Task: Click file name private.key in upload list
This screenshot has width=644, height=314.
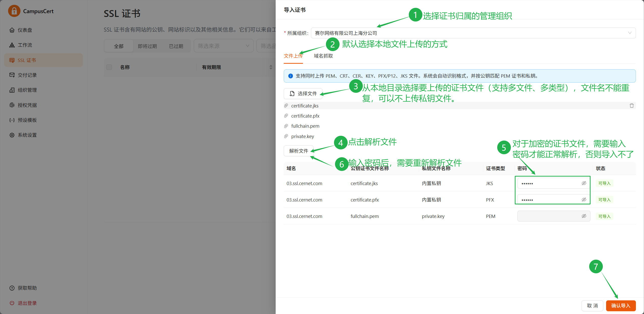Action: (302, 136)
